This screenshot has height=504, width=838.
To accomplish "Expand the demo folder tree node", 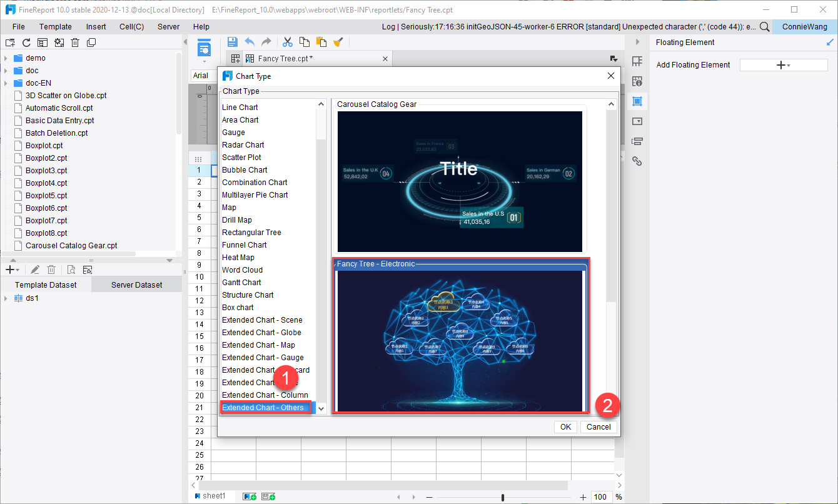I will [6, 58].
